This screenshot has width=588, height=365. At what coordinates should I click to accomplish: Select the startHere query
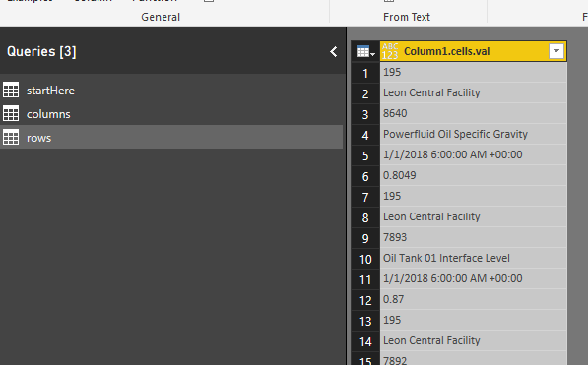coord(171,91)
